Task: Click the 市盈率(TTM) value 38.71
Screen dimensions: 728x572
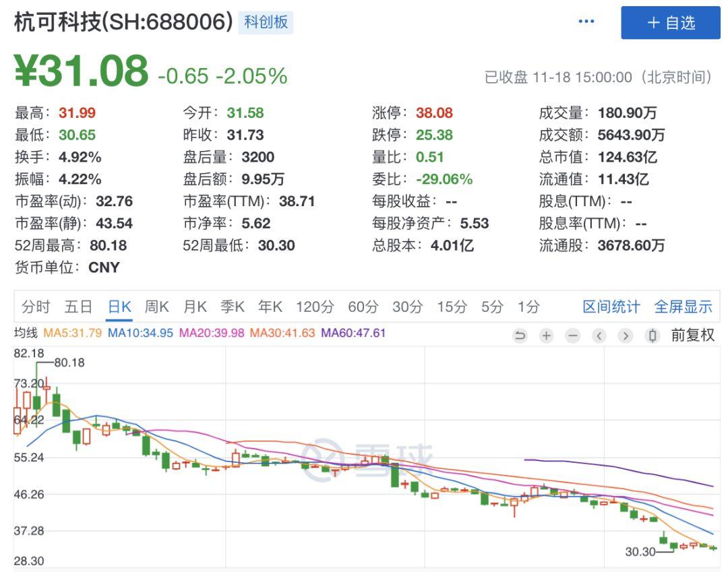Action: point(297,201)
